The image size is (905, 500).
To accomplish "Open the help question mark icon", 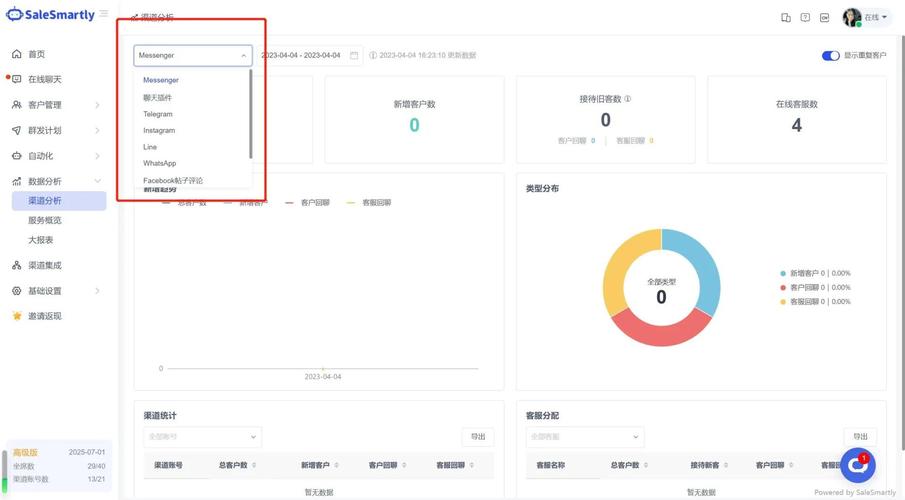I will pos(805,18).
